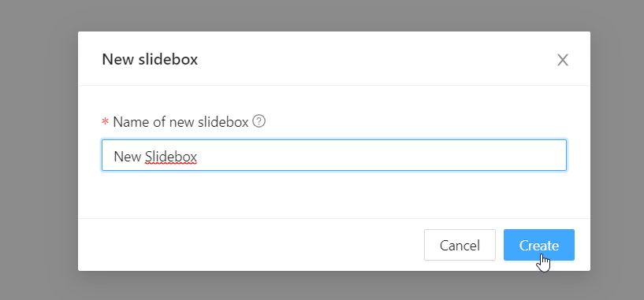Click the word 'New' inside the text field
The image size is (644, 300).
pos(128,157)
